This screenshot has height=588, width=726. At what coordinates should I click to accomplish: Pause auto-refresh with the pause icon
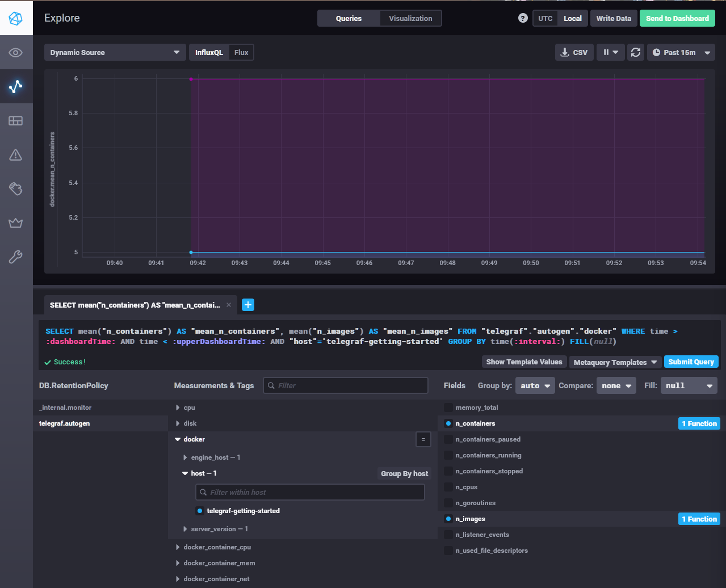605,52
